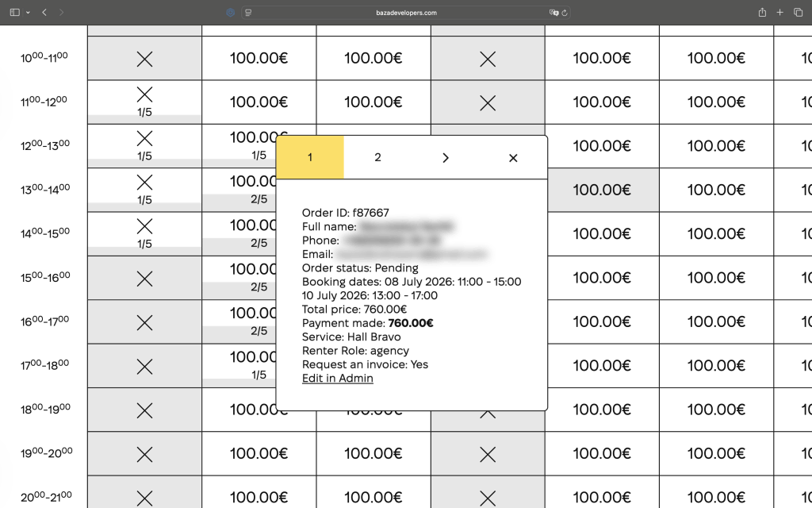Click the 15:00-16:00 time slot label
812x508 pixels.
point(45,277)
